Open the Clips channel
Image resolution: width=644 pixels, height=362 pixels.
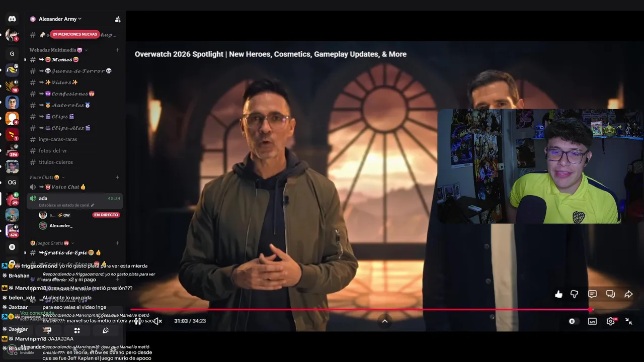click(x=74, y=116)
